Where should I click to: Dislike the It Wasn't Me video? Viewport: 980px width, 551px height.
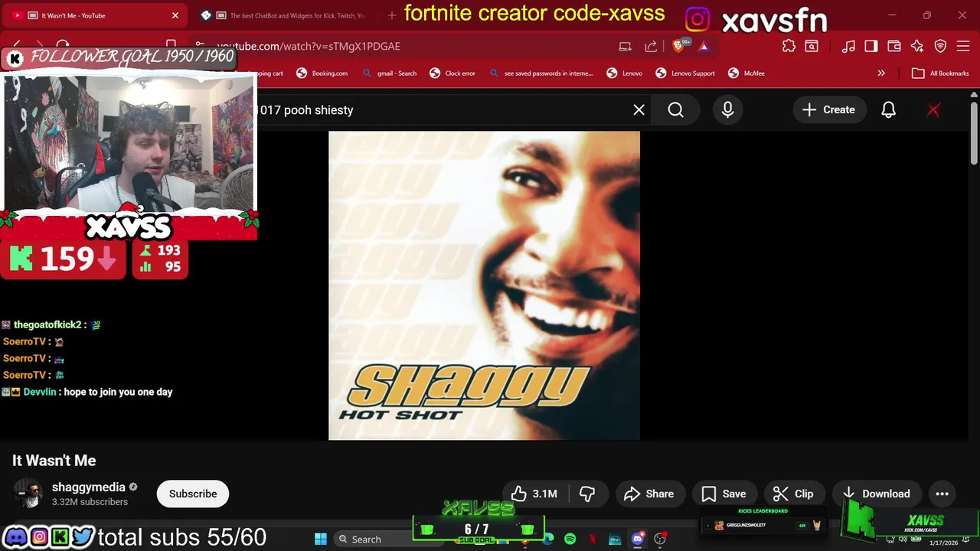[587, 494]
